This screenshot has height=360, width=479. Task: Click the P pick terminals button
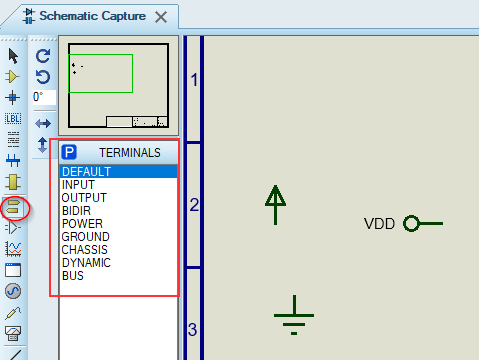click(69, 153)
